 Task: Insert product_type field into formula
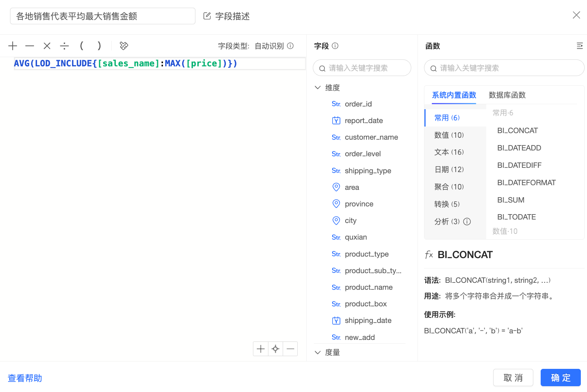pos(366,254)
